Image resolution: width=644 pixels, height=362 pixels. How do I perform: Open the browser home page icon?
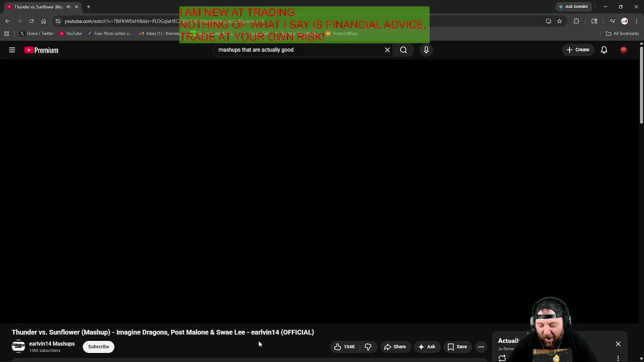(x=43, y=21)
